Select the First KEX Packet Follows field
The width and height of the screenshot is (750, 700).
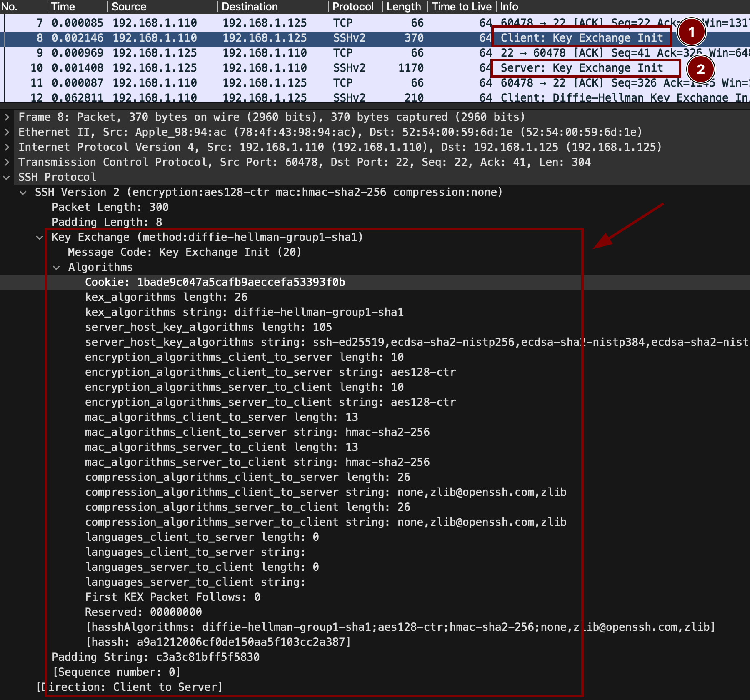click(172, 597)
